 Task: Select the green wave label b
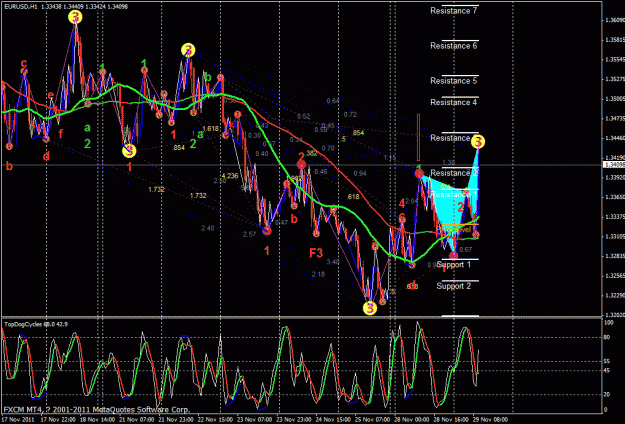pos(208,77)
